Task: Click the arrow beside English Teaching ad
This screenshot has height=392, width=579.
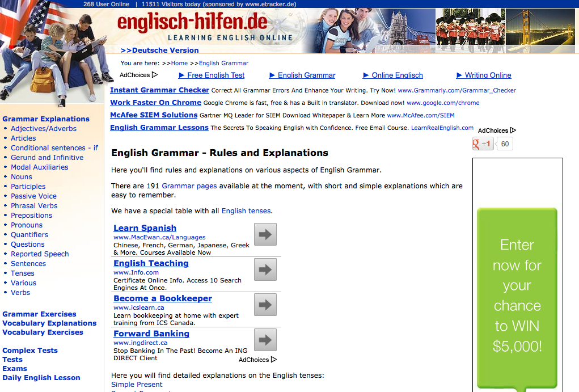Action: pos(265,269)
